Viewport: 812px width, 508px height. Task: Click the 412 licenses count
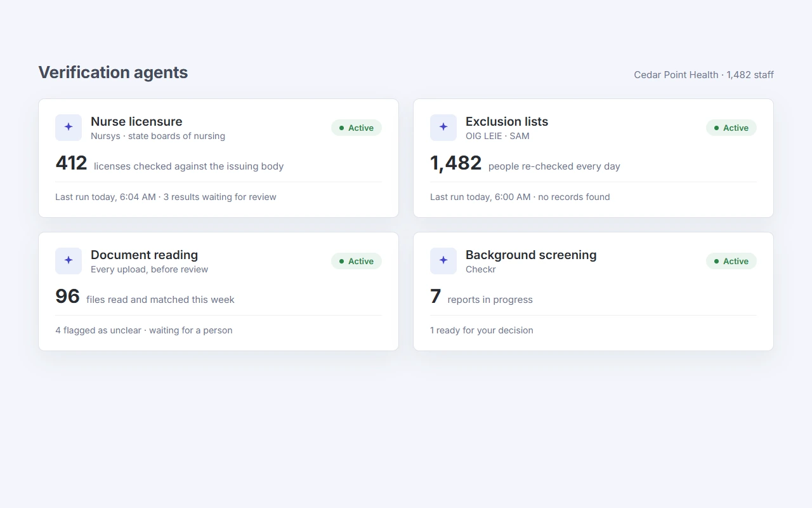click(71, 163)
